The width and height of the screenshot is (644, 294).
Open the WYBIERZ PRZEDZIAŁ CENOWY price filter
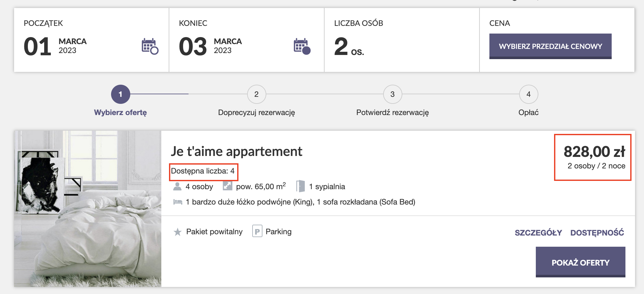click(x=550, y=46)
